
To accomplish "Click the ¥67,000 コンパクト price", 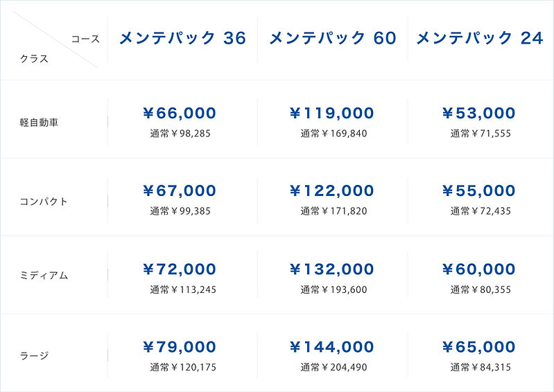I will 180,190.
